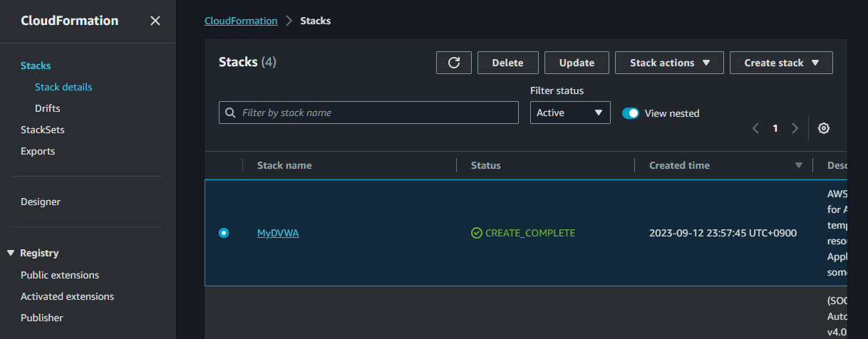Open Exports in the sidebar
Screen dimensions: 868x339
pyautogui.click(x=38, y=151)
